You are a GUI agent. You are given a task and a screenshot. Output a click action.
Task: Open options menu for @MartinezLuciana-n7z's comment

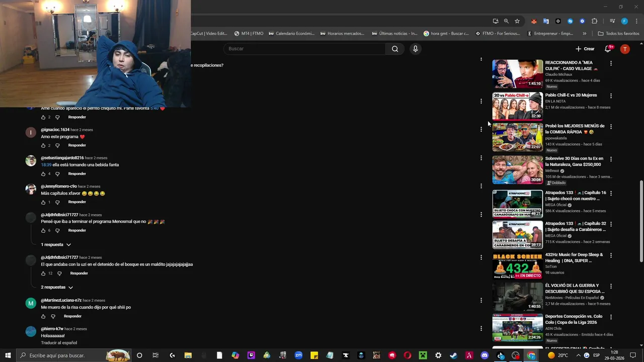(481, 300)
